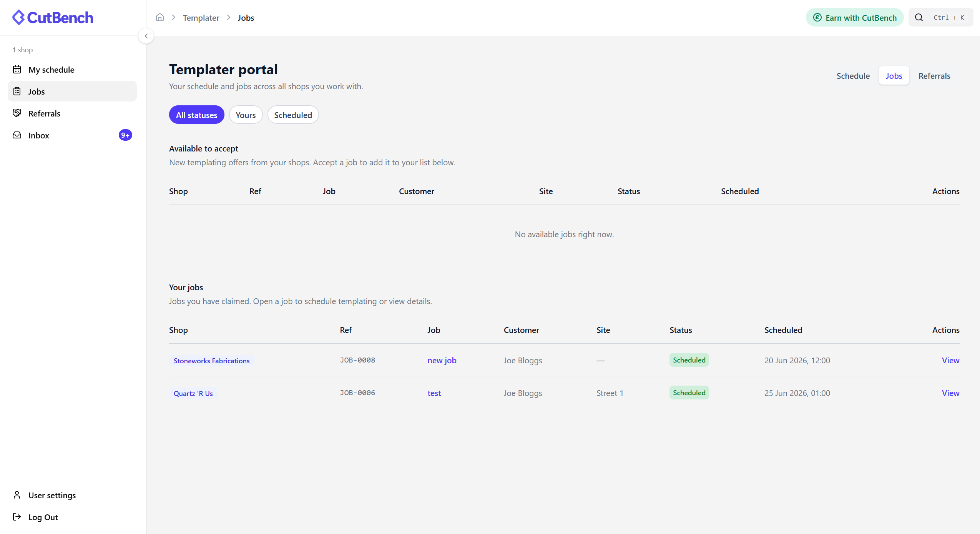
Task: Select Jobs in the sidebar
Action: 72,91
